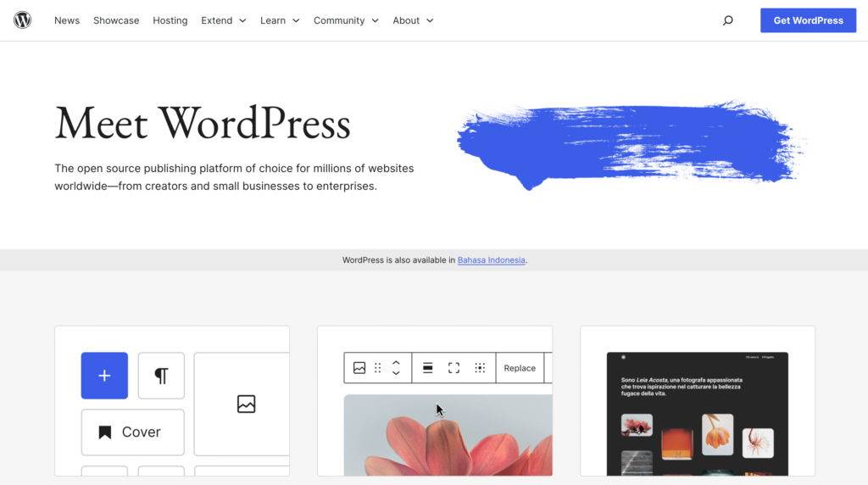Click the align icon in the block toolbar
Viewport: 868px width, 485px height.
click(427, 368)
